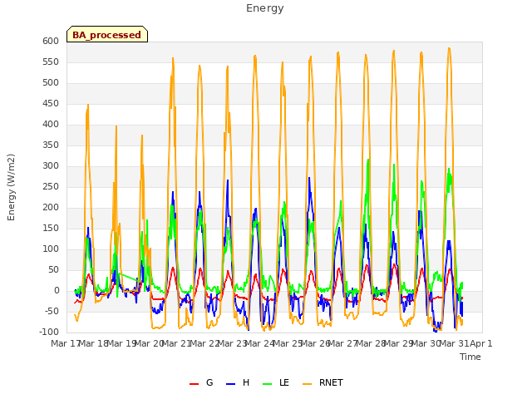Viewport: 532px width, 399px height.
Task: Click the Mar 22 date tick label
Action: (x=204, y=343)
